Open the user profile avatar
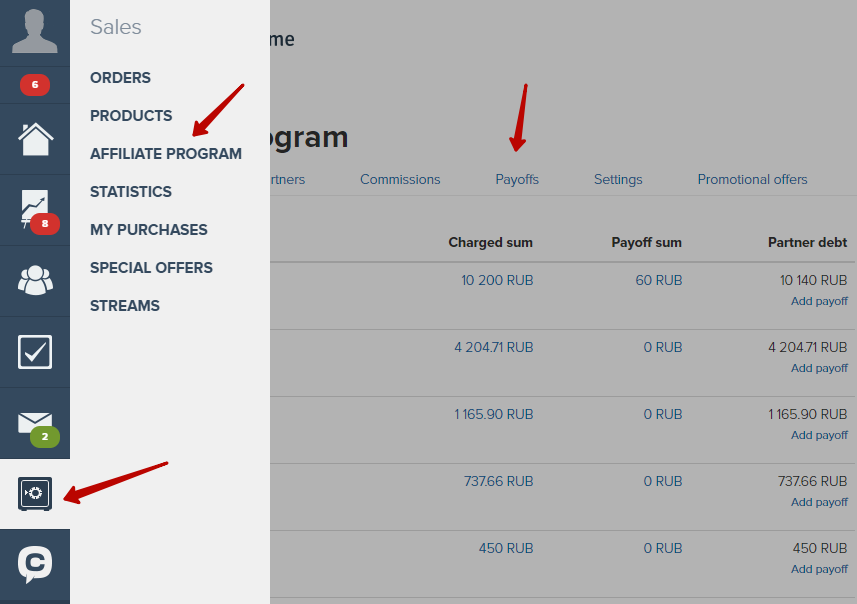This screenshot has height=604, width=857. click(x=34, y=31)
